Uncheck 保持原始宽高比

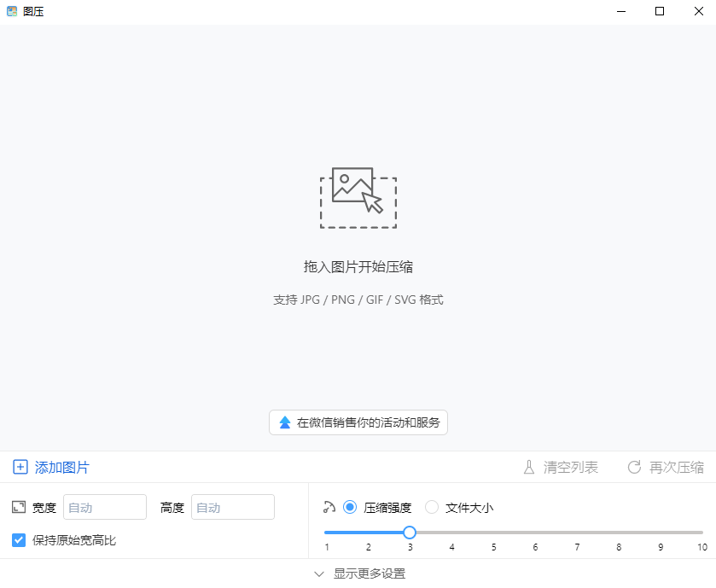pos(19,539)
